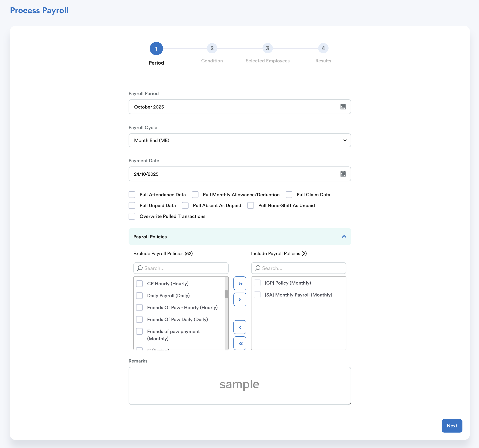Image resolution: width=479 pixels, height=448 pixels.
Task: Check Pull Claim Data option
Action: pos(289,195)
